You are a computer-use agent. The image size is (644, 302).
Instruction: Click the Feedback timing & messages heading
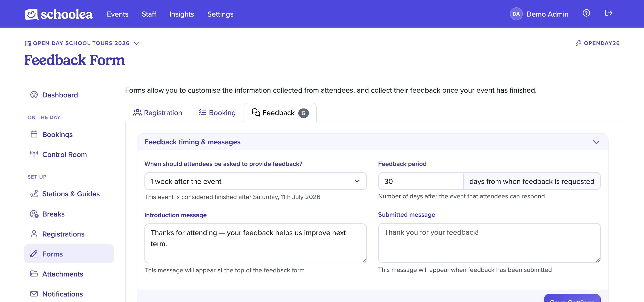[192, 142]
